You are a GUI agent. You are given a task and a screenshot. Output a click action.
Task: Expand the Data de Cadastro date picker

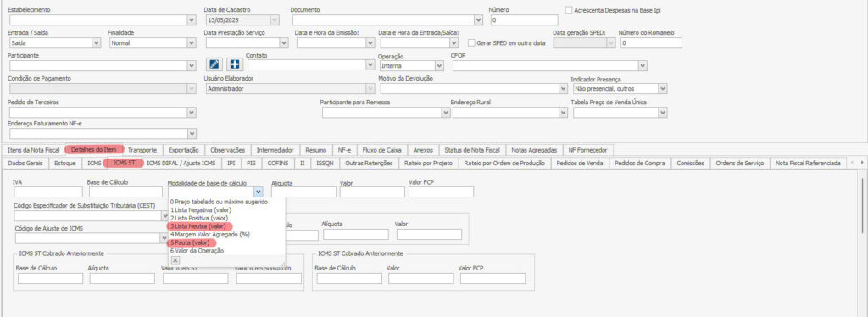(275, 19)
